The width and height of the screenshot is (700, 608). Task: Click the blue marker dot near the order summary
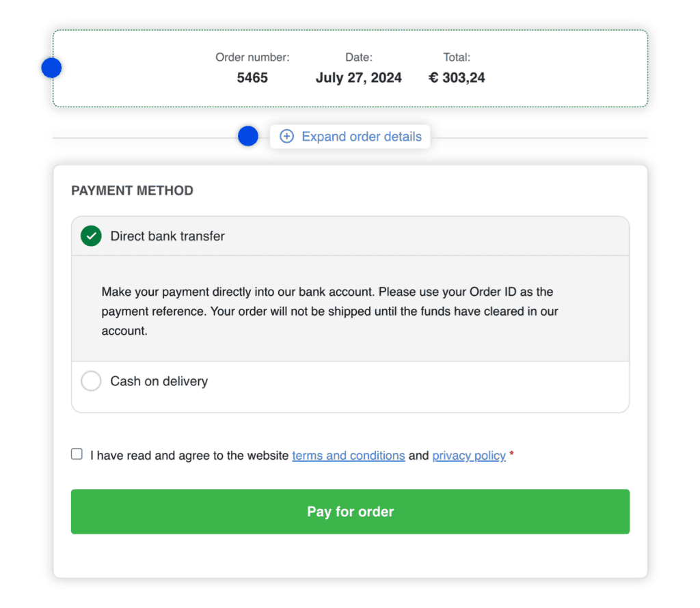[x=51, y=68]
